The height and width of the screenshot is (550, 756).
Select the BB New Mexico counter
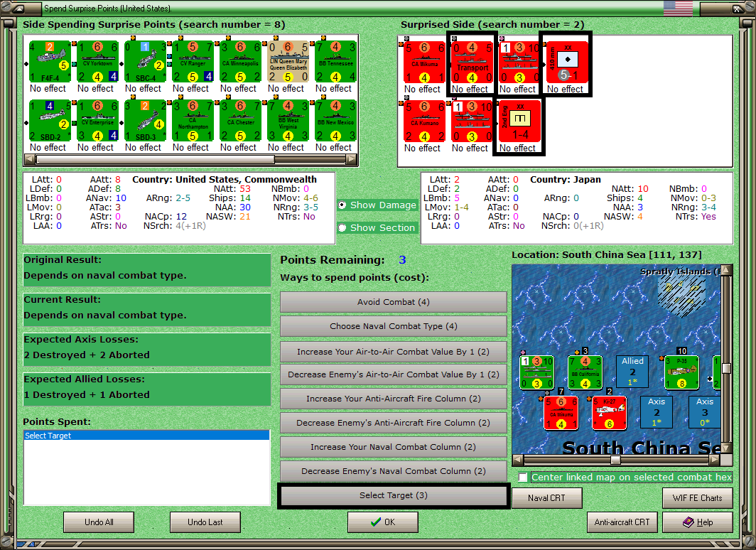click(x=336, y=121)
